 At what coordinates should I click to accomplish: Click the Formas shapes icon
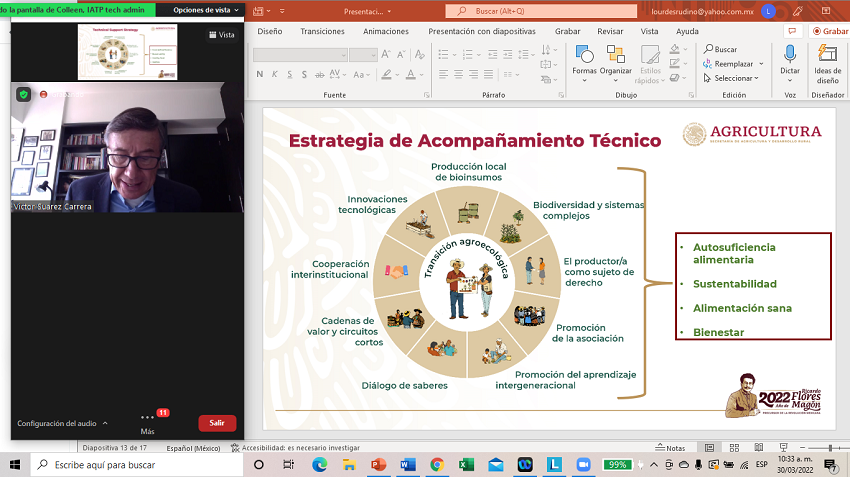point(584,55)
